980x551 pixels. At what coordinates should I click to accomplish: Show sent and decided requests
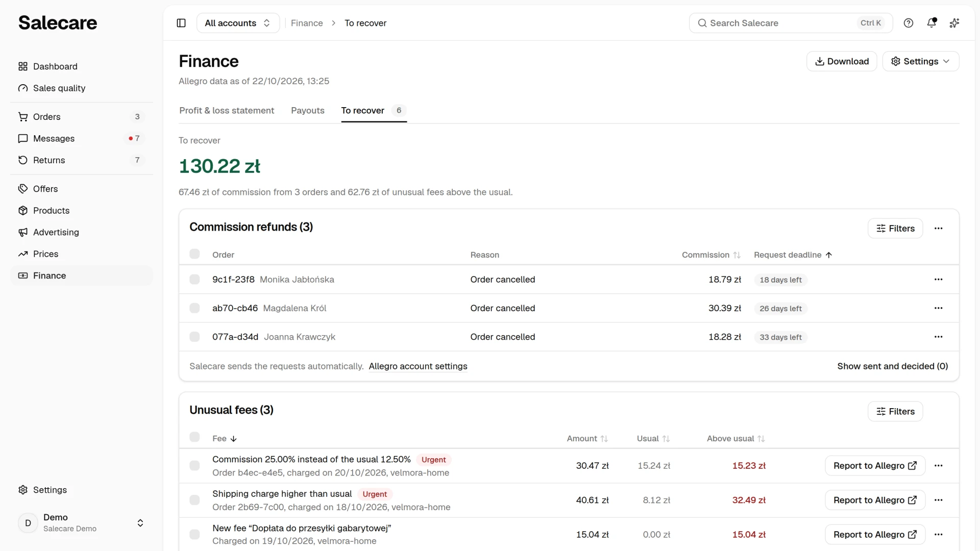(893, 366)
